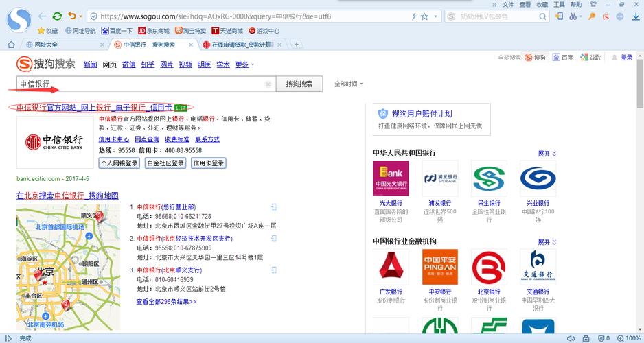The image size is (644, 343).
Task: Open the orange key password manager icon
Action: [x=592, y=16]
